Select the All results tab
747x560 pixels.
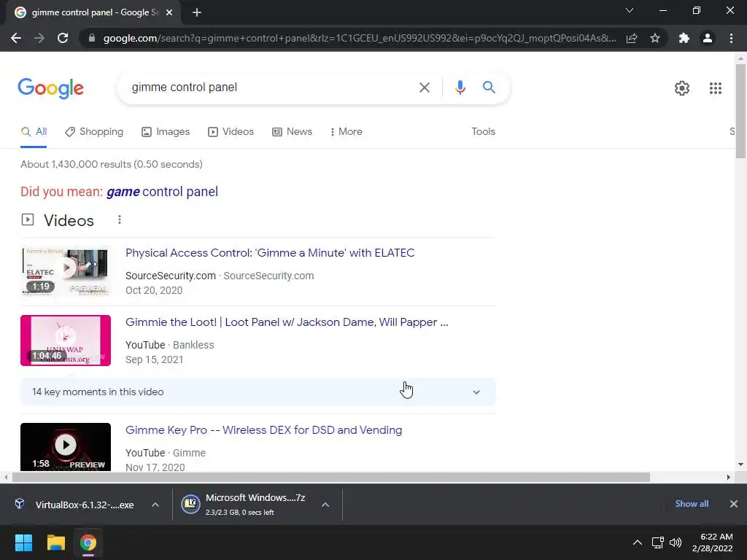coord(34,131)
